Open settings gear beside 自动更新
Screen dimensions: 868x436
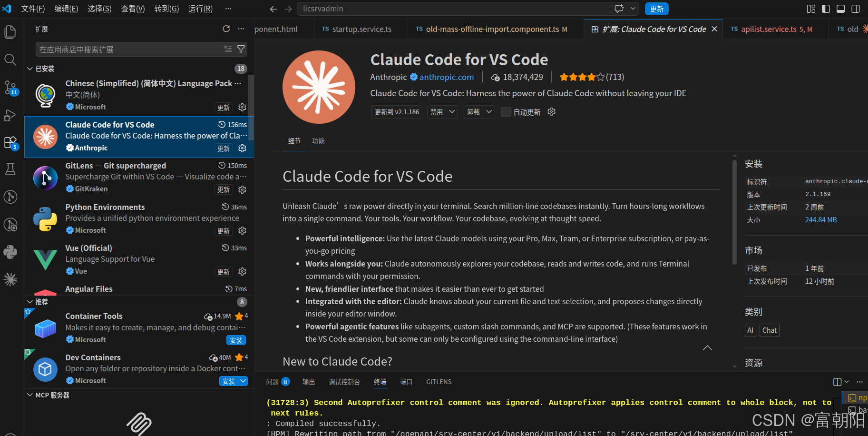552,112
